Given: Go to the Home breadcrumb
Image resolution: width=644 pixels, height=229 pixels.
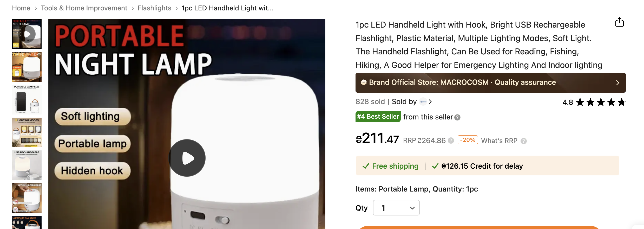Looking at the screenshot, I should [21, 8].
